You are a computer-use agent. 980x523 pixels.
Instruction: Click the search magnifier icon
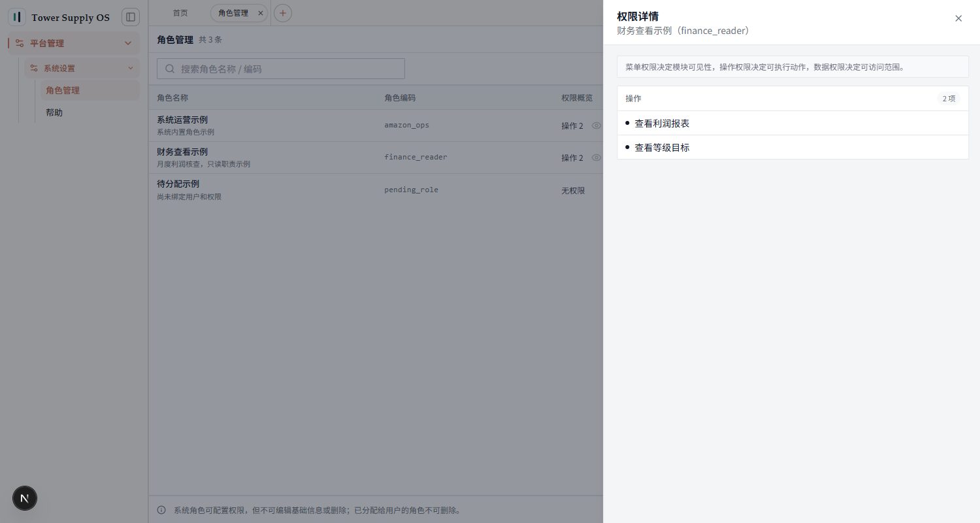coord(170,69)
